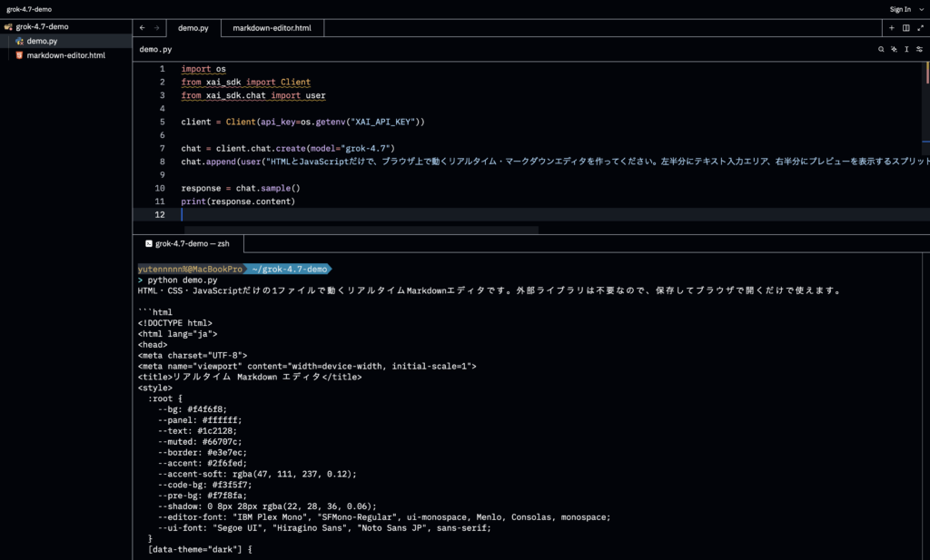The image size is (930, 560).
Task: Click '~/grok-4.7-demo' terminal prompt path
Action: click(289, 269)
